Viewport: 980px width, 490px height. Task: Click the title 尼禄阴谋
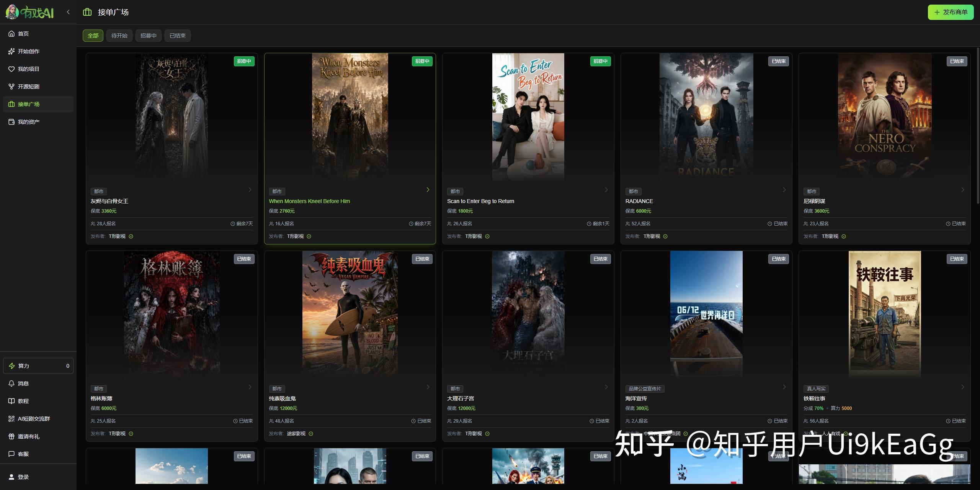(x=814, y=201)
